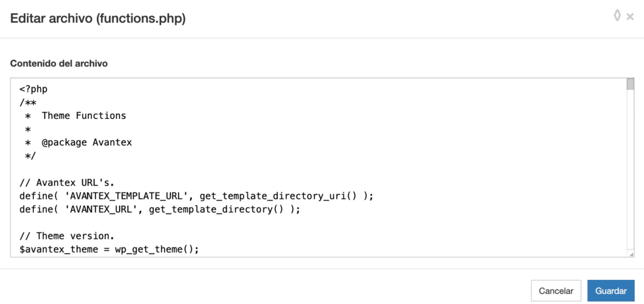644x304 pixels.
Task: Click the Cancelar button
Action: 556,291
